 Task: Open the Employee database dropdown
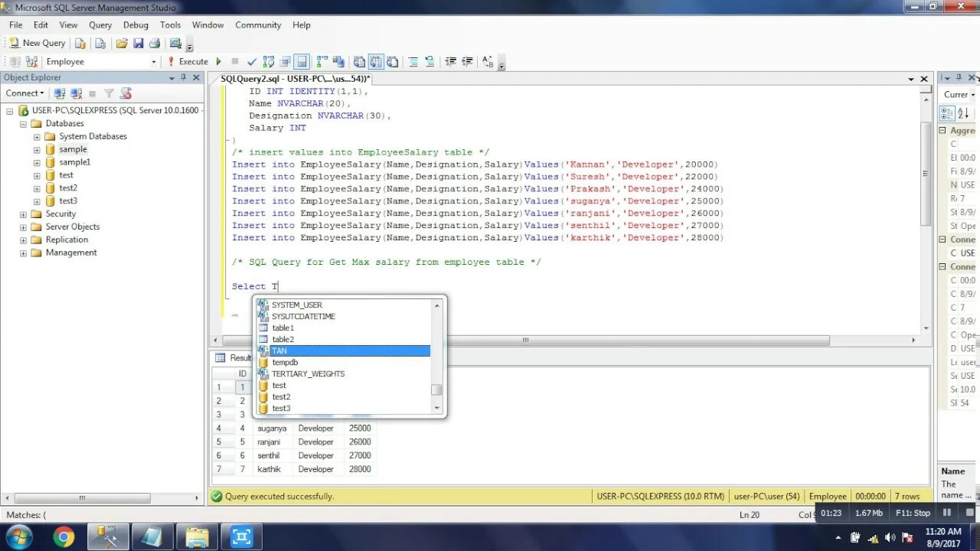click(153, 61)
